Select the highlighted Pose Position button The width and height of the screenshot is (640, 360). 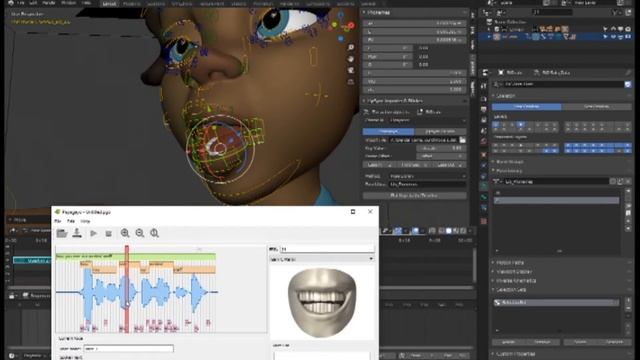click(526, 107)
